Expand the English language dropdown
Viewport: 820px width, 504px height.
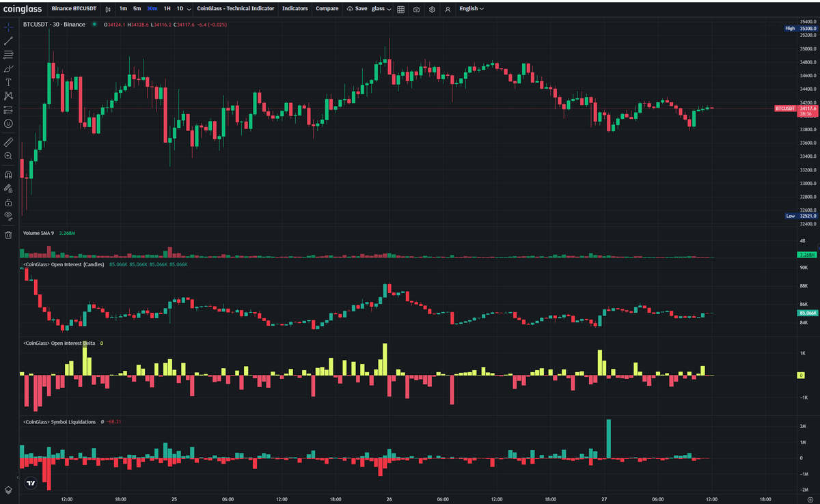[x=471, y=9]
